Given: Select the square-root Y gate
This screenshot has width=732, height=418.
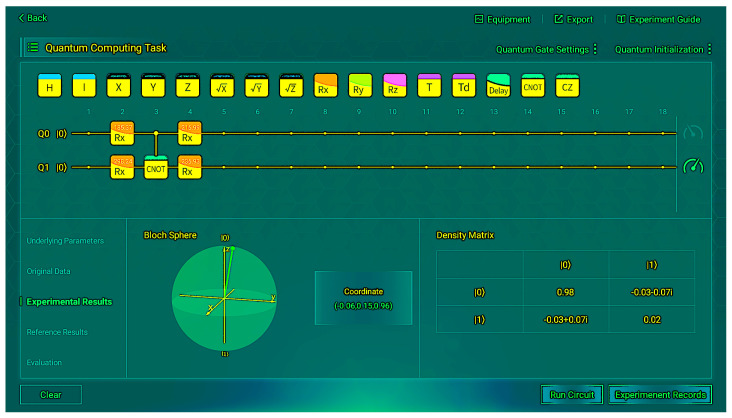Looking at the screenshot, I should coord(257,85).
